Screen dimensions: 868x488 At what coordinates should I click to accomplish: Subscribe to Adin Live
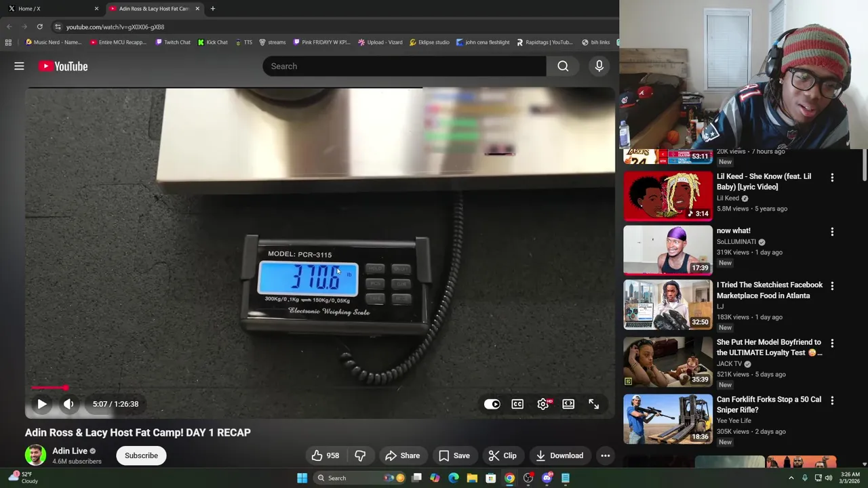141,455
